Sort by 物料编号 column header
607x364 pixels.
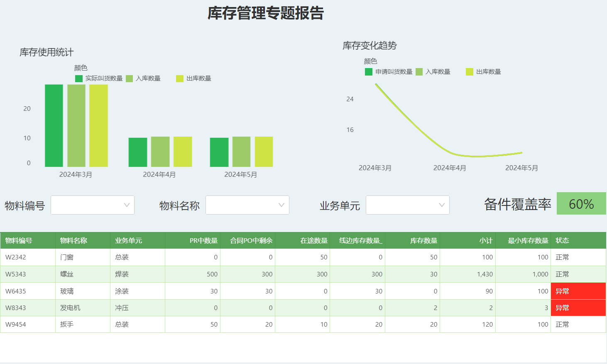[x=28, y=240]
